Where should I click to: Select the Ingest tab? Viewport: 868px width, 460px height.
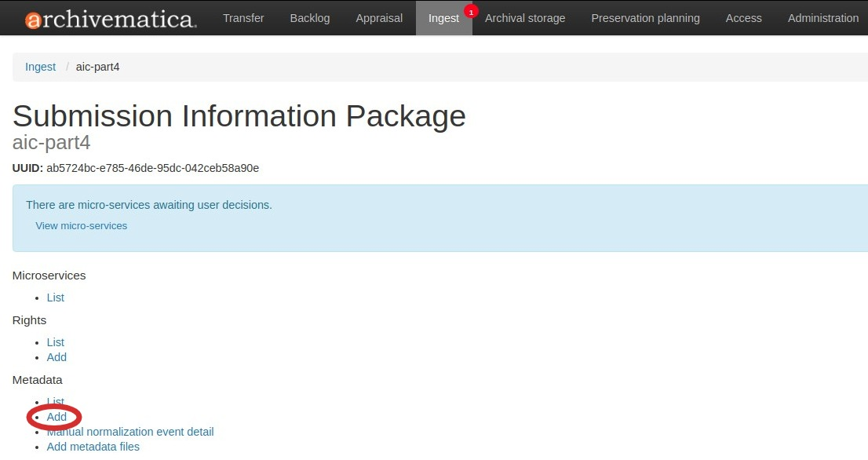(x=443, y=18)
